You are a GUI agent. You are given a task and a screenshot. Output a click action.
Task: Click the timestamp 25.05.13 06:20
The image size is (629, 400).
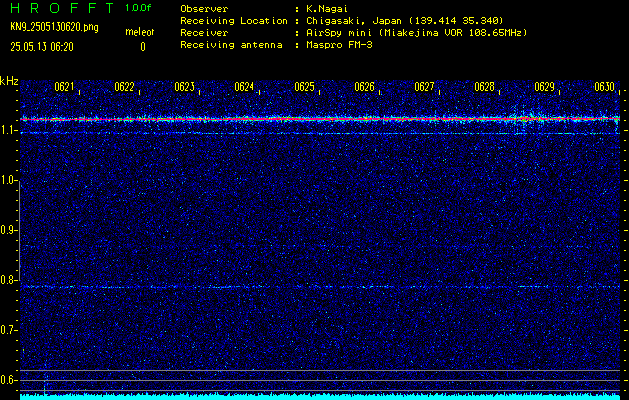point(42,47)
